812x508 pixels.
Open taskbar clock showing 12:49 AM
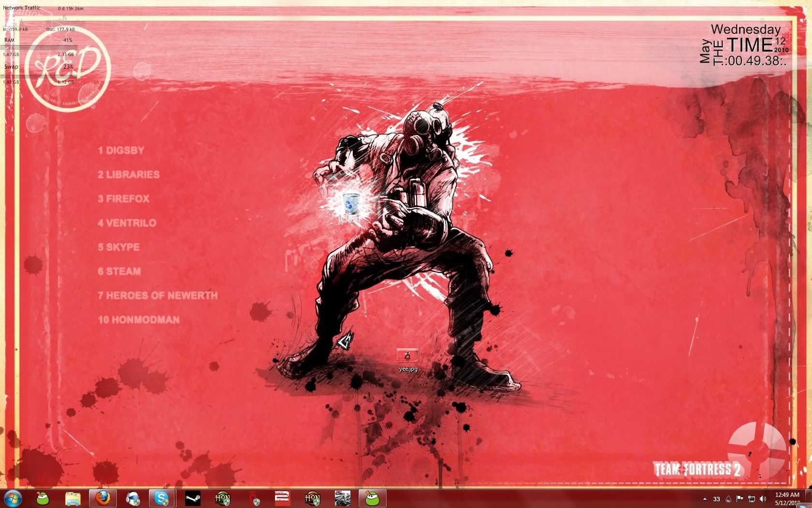787,499
